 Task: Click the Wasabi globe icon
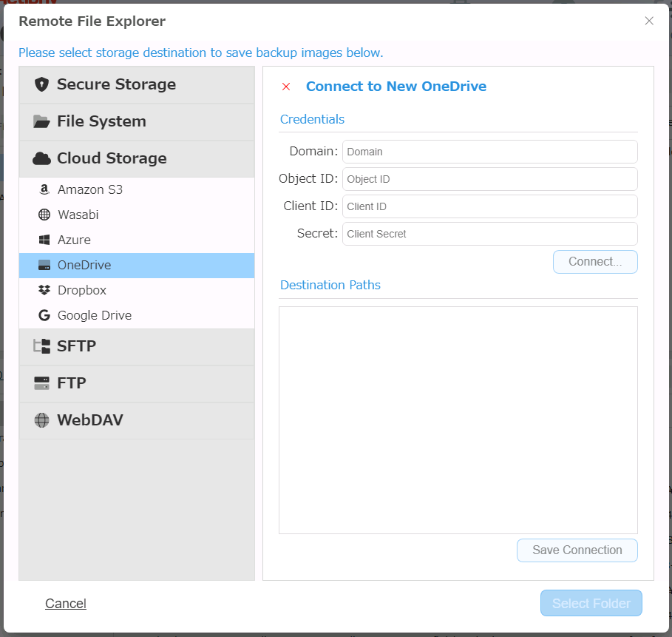44,215
